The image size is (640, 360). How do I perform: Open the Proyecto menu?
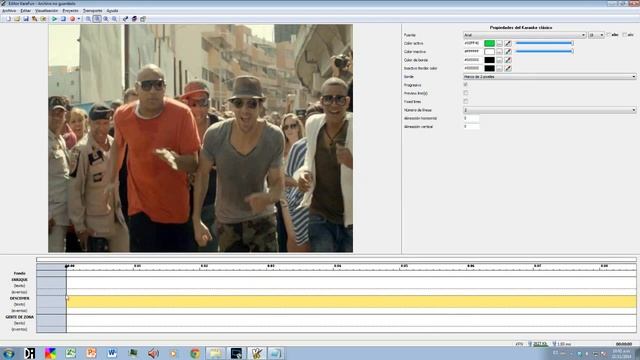(70, 11)
